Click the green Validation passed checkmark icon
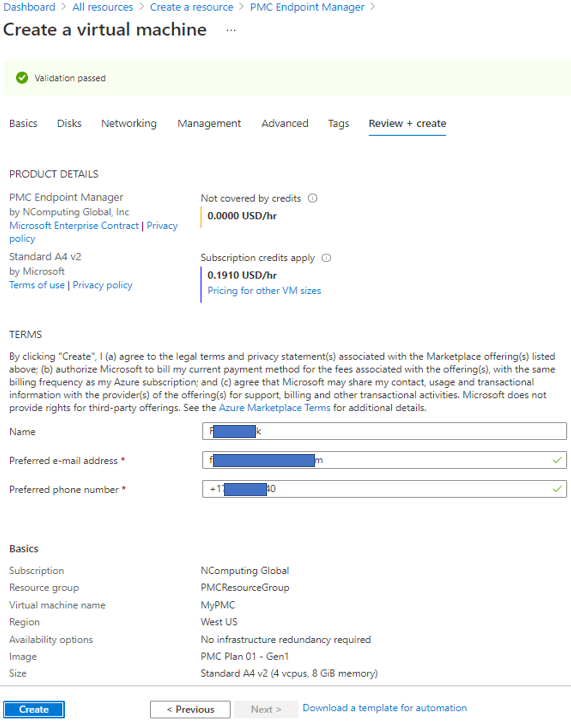 (22, 78)
